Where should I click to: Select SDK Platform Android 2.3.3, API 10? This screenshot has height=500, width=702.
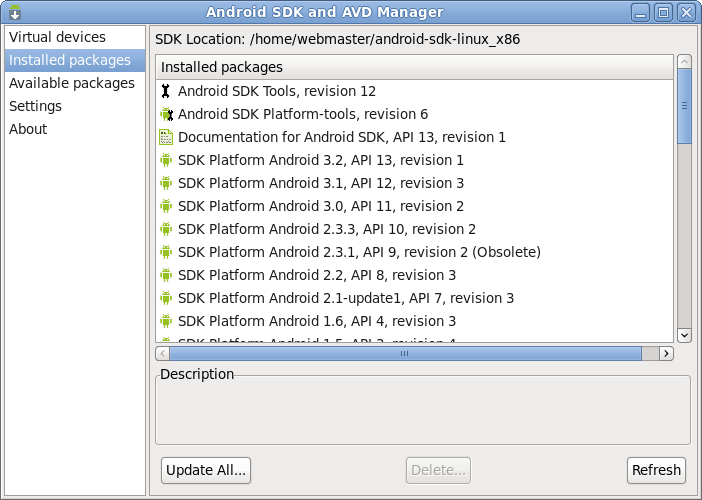pyautogui.click(x=415, y=229)
